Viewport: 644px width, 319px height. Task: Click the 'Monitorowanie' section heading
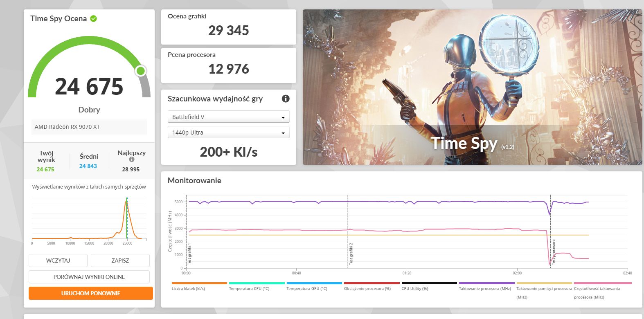point(194,181)
